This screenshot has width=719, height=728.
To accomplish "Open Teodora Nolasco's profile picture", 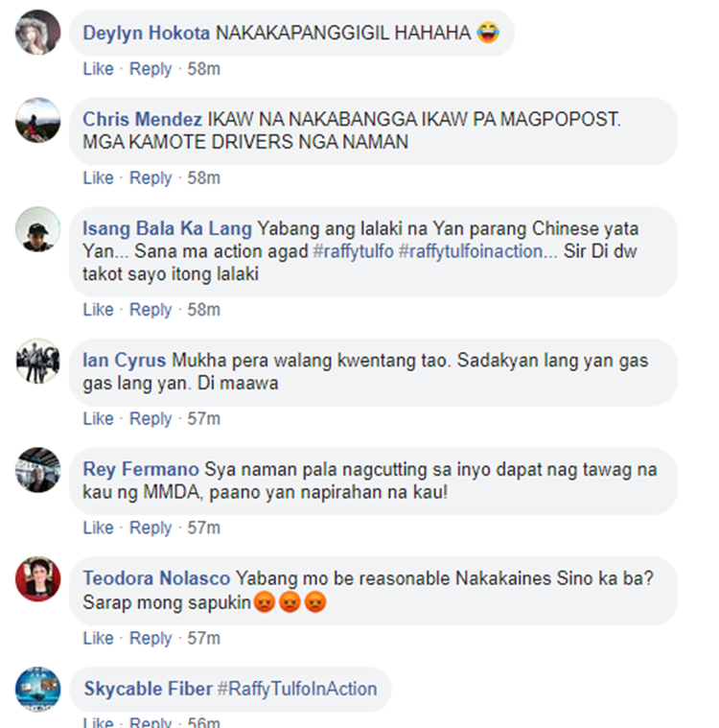I will [38, 579].
